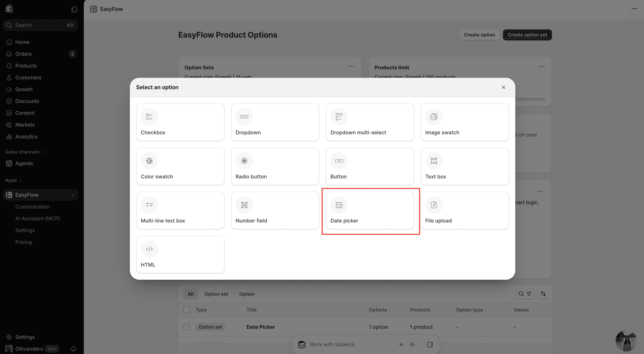
Task: Close the Select an option dialog
Action: [503, 87]
